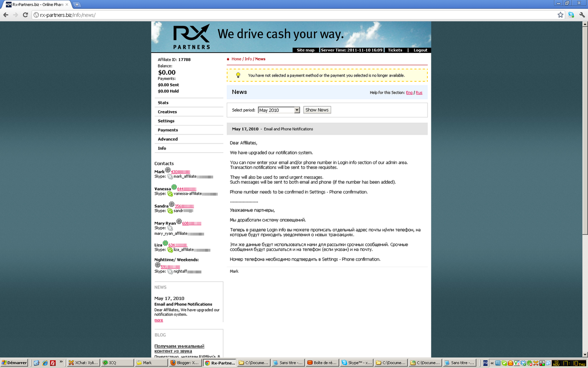Click Mark's ICQ number link
588x368 pixels.
[180, 172]
